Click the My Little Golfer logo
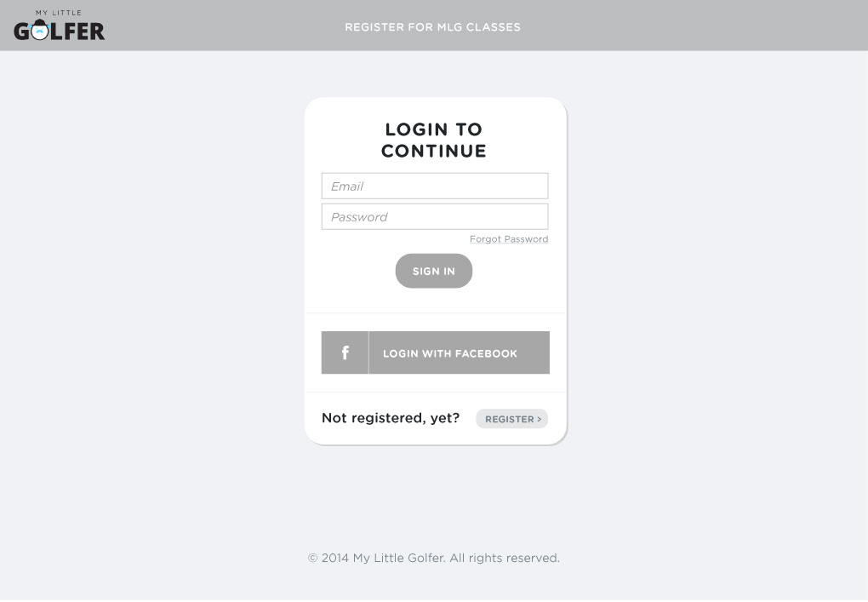 60,26
